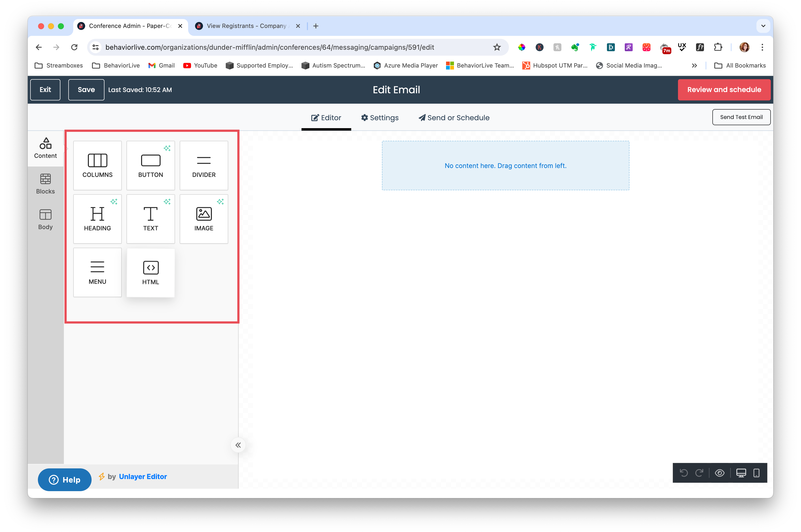Select the HTML content tile
The image size is (801, 532).
coord(151,272)
